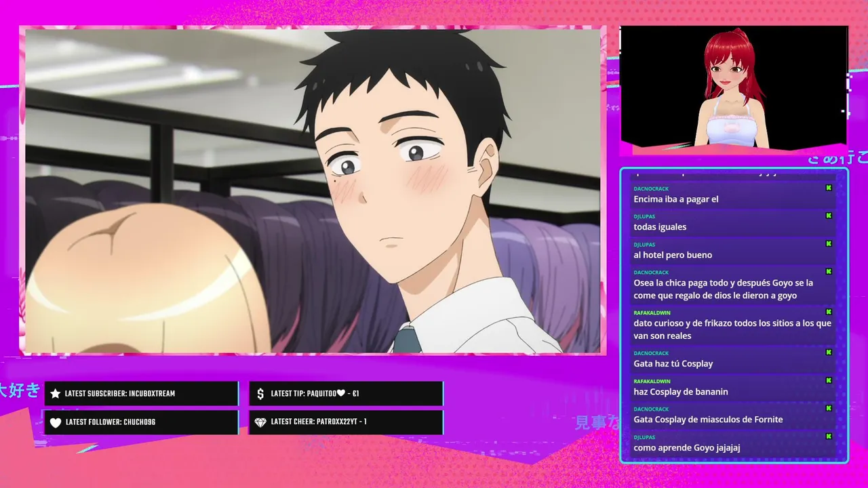Image resolution: width=868 pixels, height=488 pixels.
Task: Click the heart icon beside Latest Follower
Action: click(x=56, y=422)
